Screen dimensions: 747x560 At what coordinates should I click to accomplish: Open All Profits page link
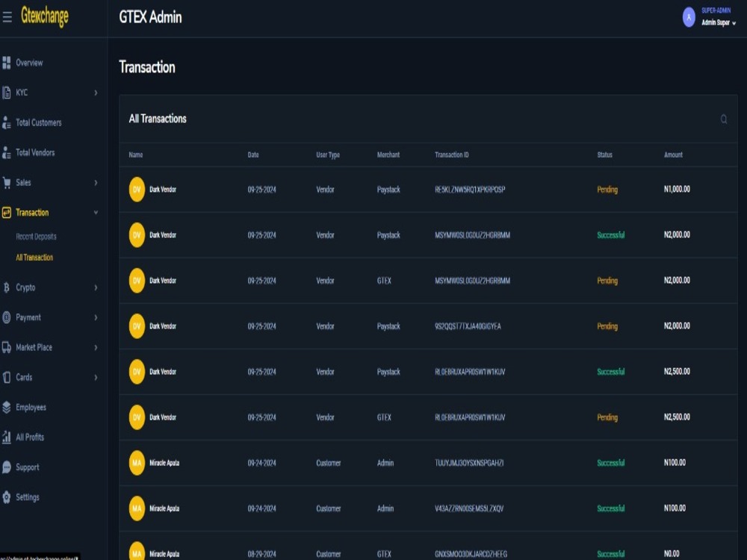30,437
